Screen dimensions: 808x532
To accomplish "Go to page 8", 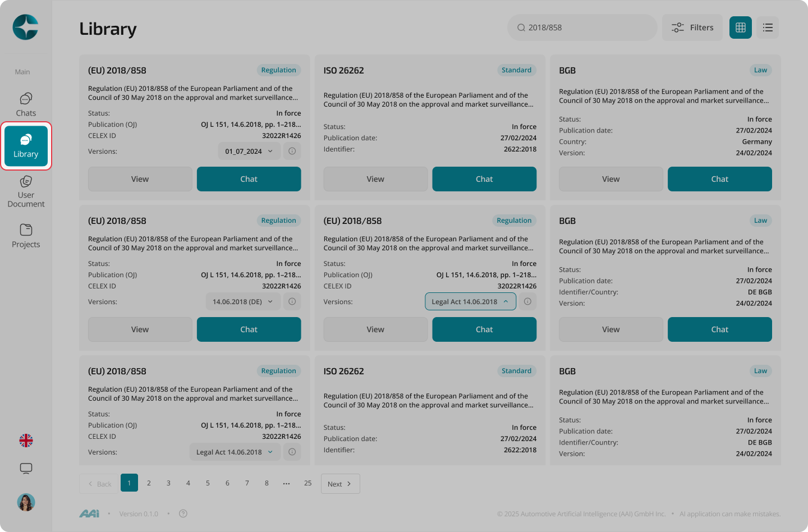I will (x=267, y=483).
